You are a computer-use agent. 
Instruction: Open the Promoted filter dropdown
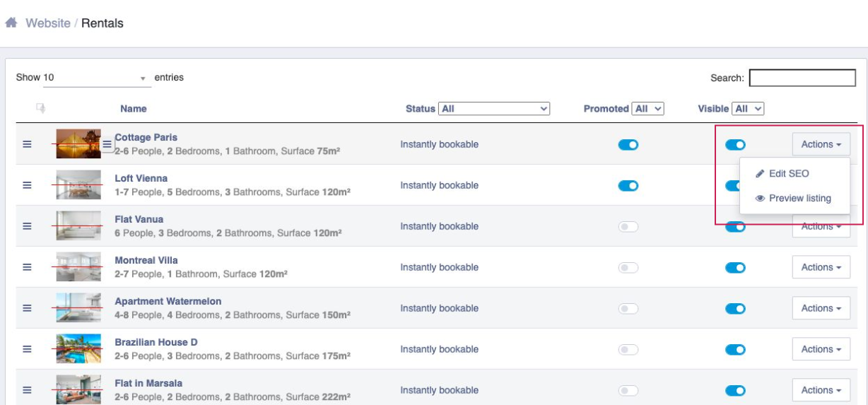[647, 109]
